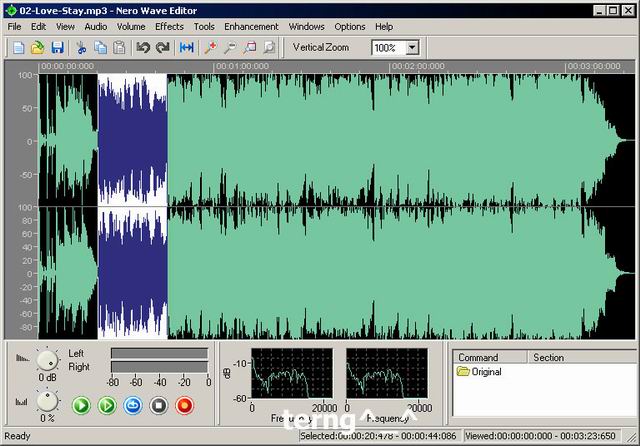The width and height of the screenshot is (640, 446).
Task: Click the Section column header
Action: coord(582,357)
